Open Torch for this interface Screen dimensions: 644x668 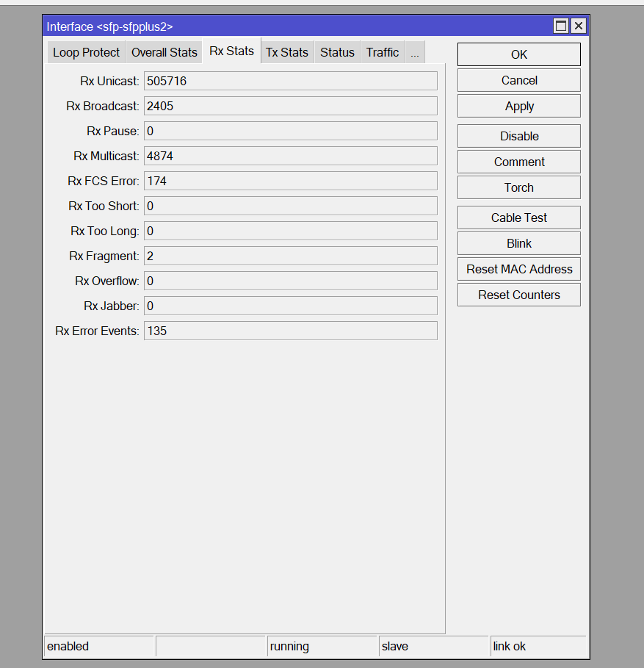(x=518, y=187)
